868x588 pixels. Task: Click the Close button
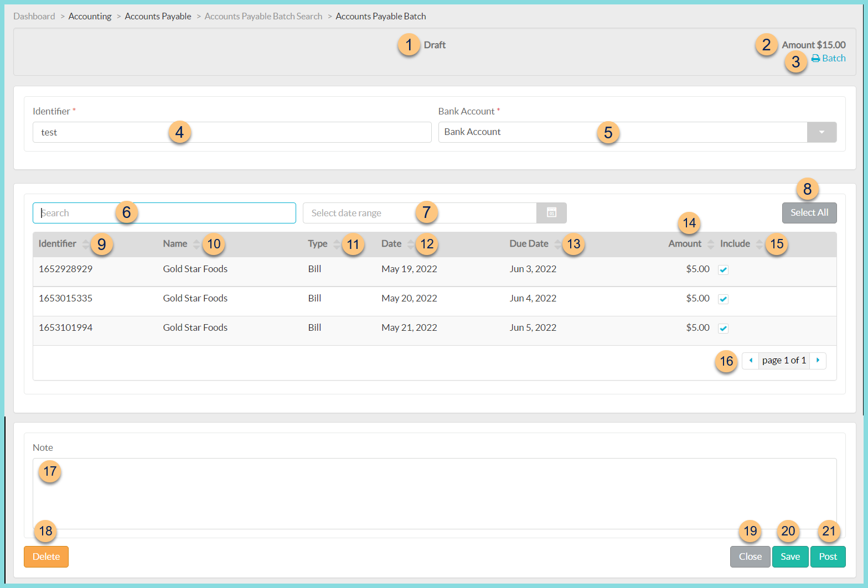[x=750, y=556]
